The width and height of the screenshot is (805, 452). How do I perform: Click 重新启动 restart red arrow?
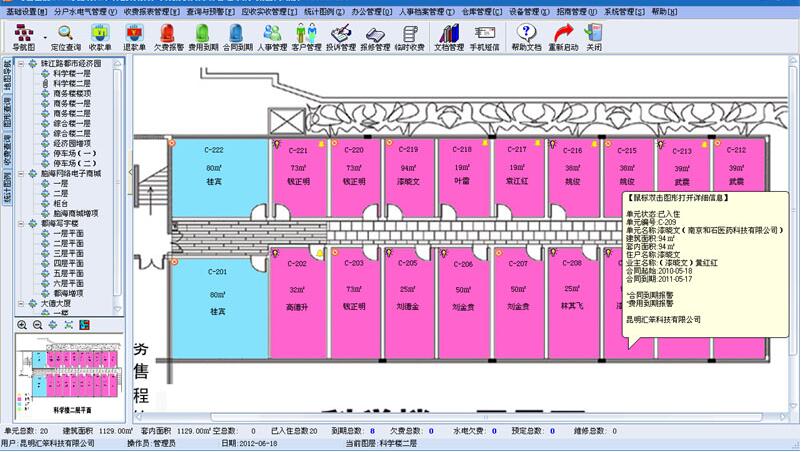click(x=563, y=37)
